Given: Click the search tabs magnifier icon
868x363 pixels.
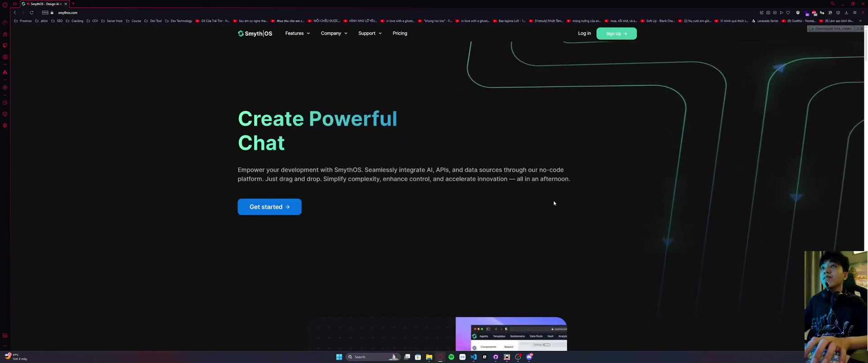Looking at the screenshot, I should (832, 4).
